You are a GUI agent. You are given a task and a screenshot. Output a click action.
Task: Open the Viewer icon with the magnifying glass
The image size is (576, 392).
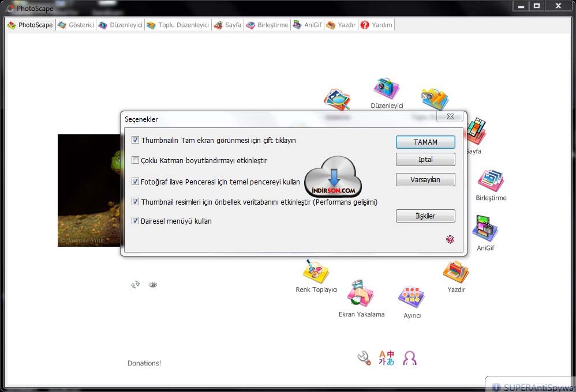coord(337,99)
